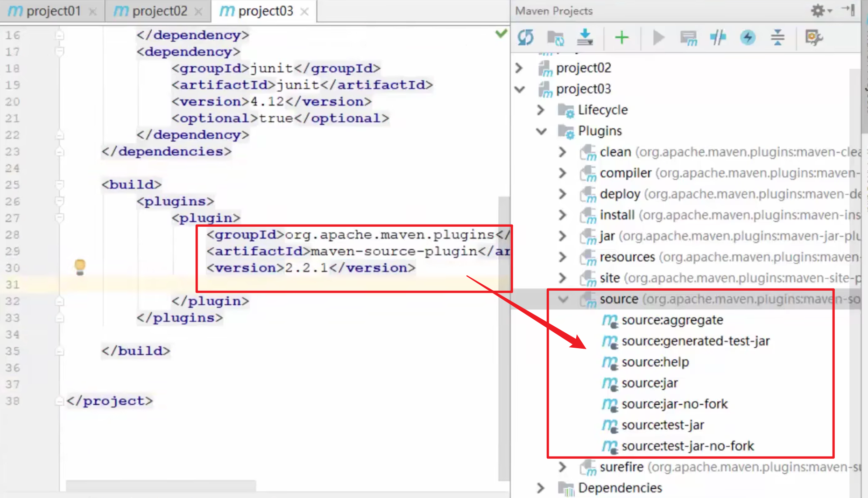Select Lifecycle folder label
The width and height of the screenshot is (868, 498).
point(603,110)
